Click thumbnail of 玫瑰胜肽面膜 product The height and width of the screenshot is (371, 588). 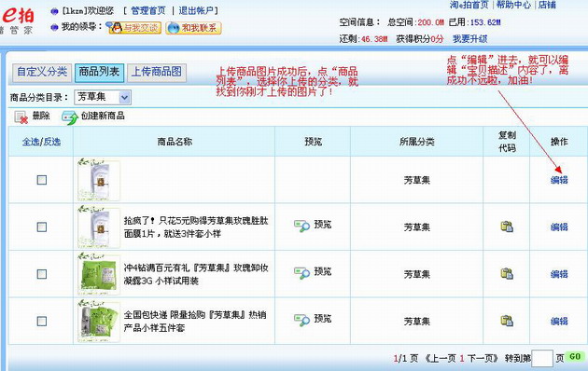(99, 227)
